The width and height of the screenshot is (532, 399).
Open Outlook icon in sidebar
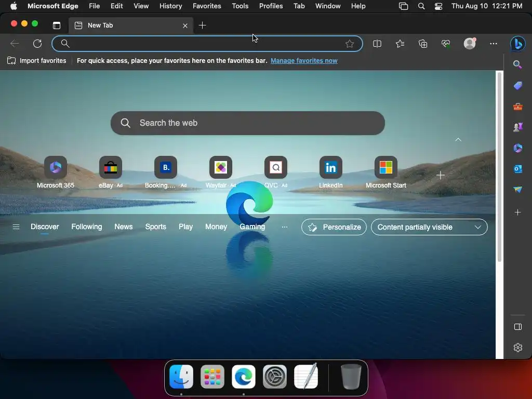(518, 169)
